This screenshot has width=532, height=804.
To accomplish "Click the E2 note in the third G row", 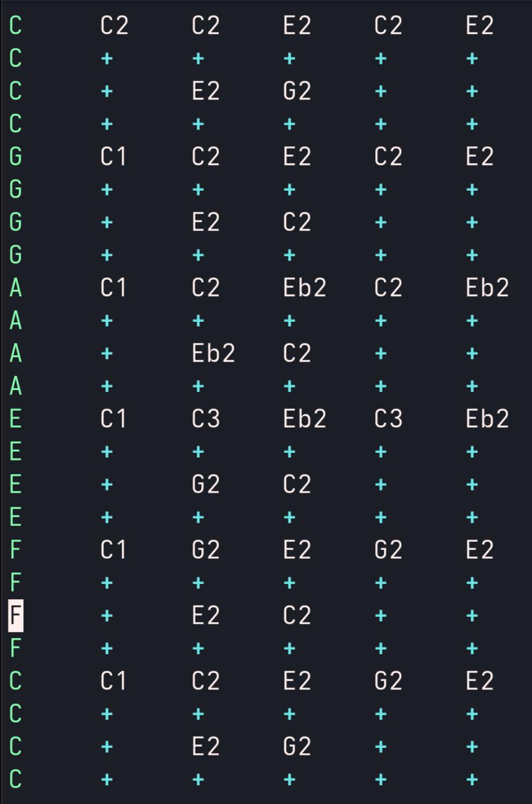I will 206,222.
